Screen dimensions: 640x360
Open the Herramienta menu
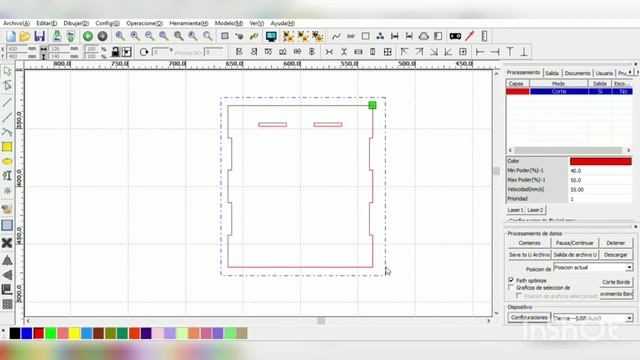point(189,23)
